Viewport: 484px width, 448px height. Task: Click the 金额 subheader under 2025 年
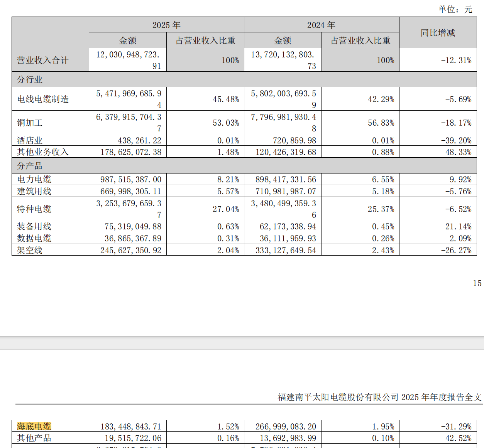click(x=128, y=40)
